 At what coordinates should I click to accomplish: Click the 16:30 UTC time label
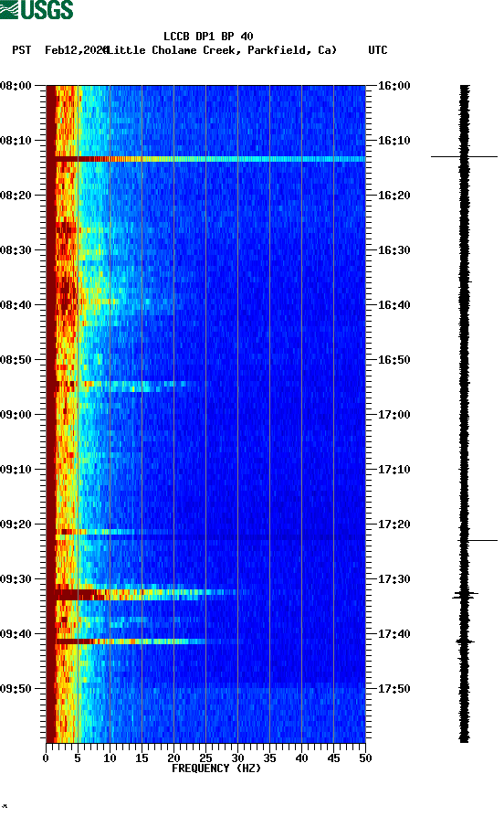tap(394, 249)
